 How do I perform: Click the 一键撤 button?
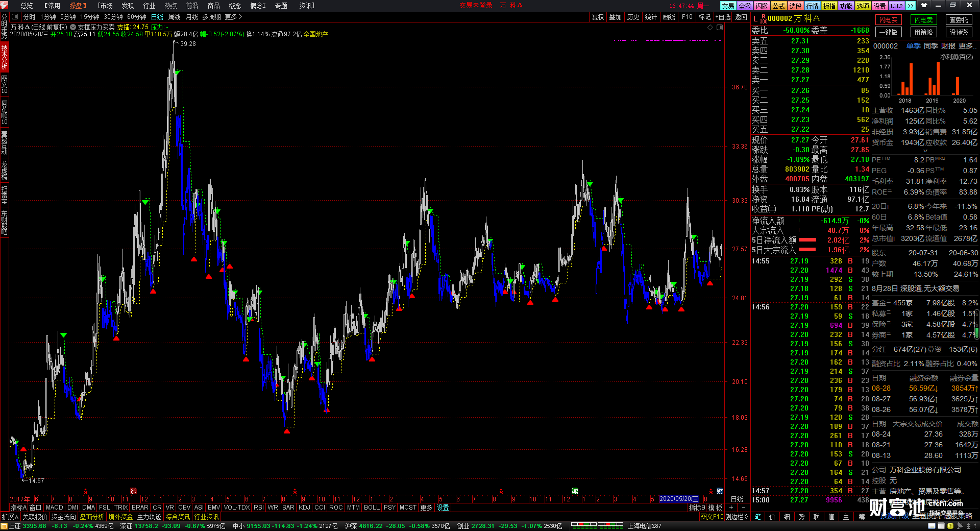pos(889,32)
